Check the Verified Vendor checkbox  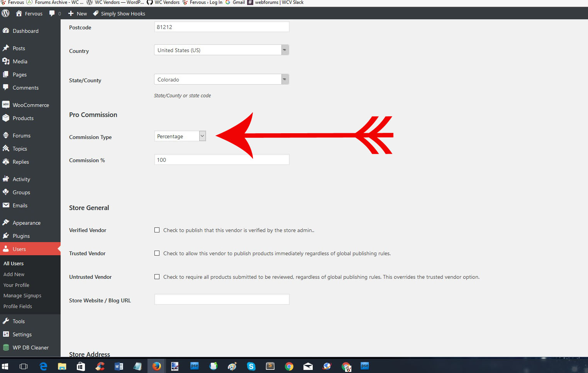tap(157, 230)
